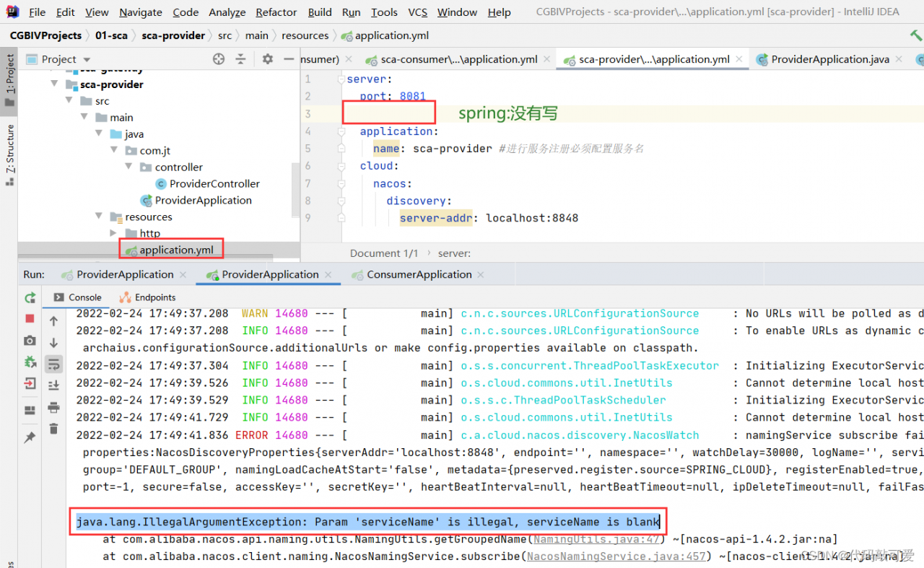Screen dimensions: 924x568
Task: Open Project panel settings gear
Action: tap(268, 59)
